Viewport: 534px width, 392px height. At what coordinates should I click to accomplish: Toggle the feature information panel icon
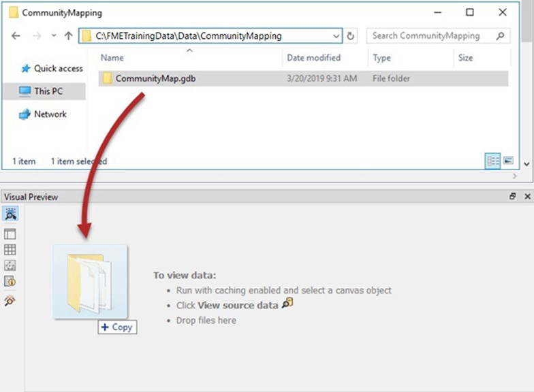pos(10,281)
